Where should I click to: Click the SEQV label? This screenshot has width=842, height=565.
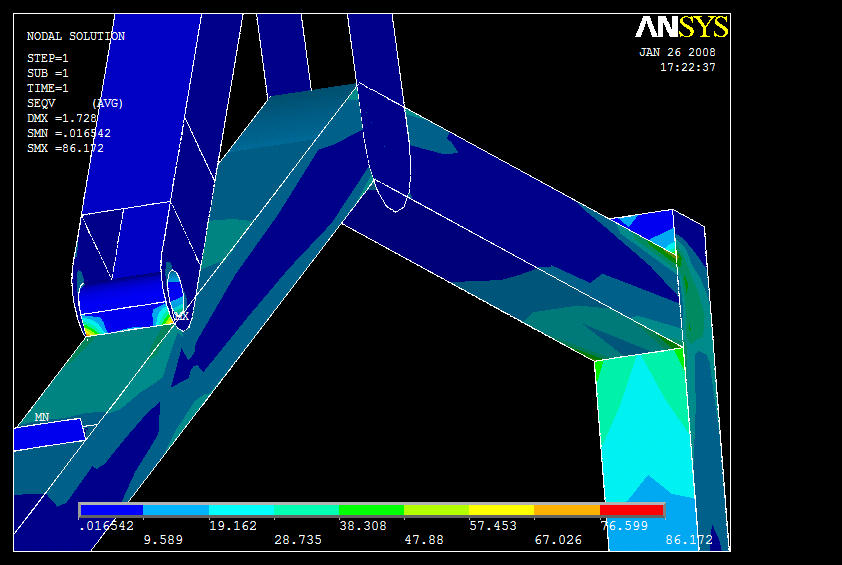point(41,103)
